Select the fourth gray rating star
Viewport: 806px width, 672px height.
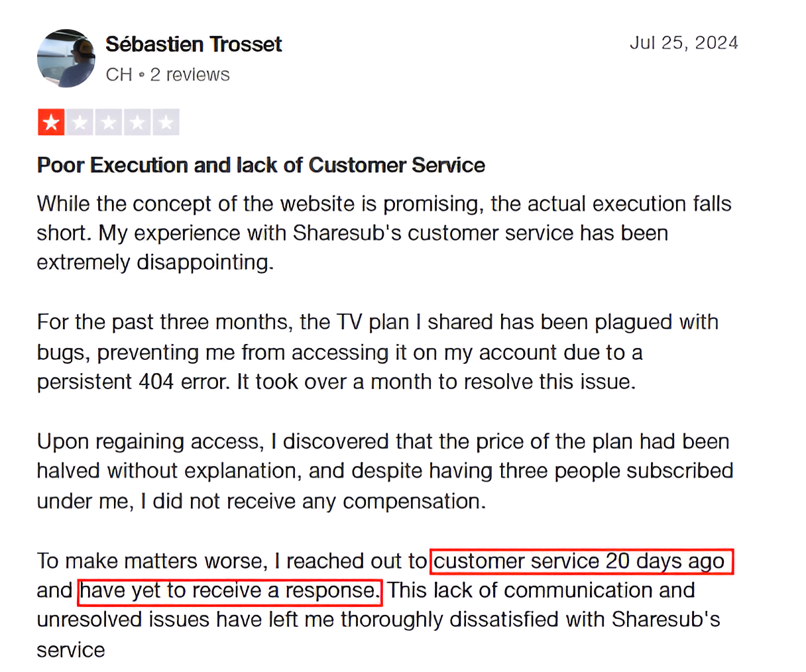tap(137, 123)
